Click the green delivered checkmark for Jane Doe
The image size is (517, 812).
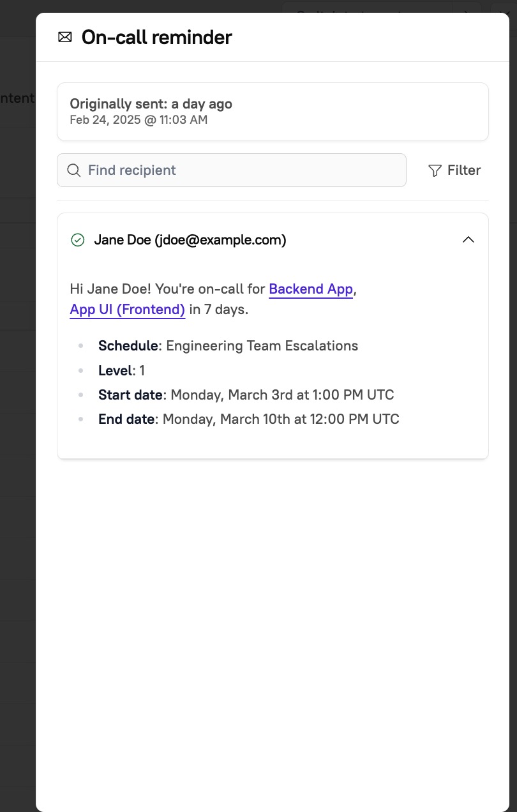pyautogui.click(x=77, y=240)
